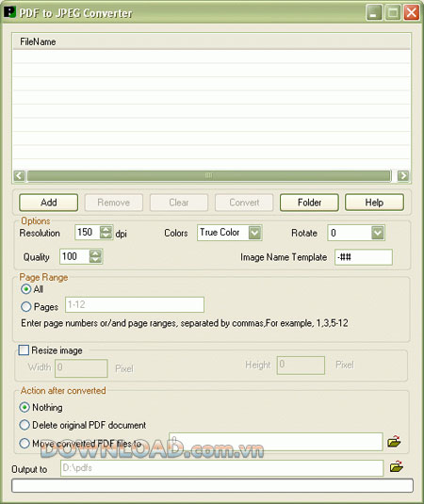Image resolution: width=424 pixels, height=504 pixels.
Task: Browse folder icon for Output to
Action: pyautogui.click(x=397, y=466)
